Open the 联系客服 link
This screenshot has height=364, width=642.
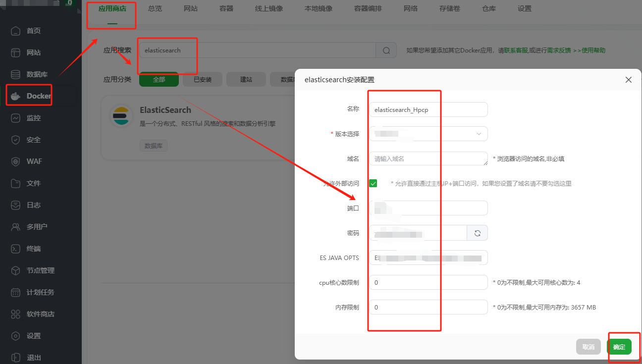coord(516,51)
